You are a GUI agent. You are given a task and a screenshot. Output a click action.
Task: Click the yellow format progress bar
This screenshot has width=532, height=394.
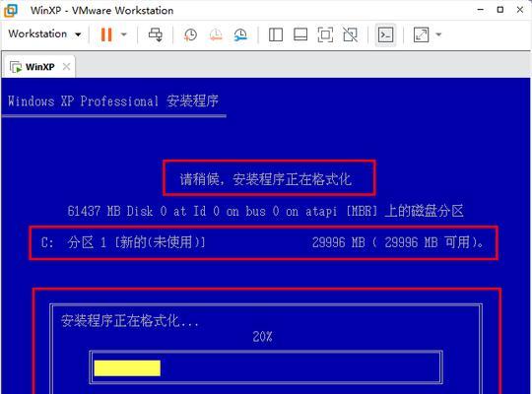pyautogui.click(x=127, y=368)
